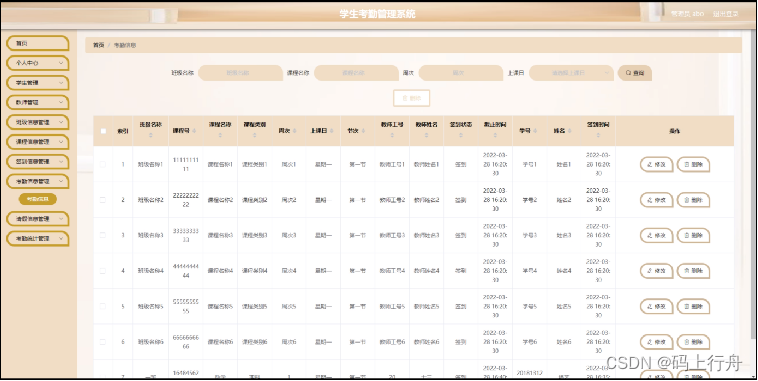Expand 考勤统计管理 in the sidebar
The image size is (758, 381).
pos(38,238)
